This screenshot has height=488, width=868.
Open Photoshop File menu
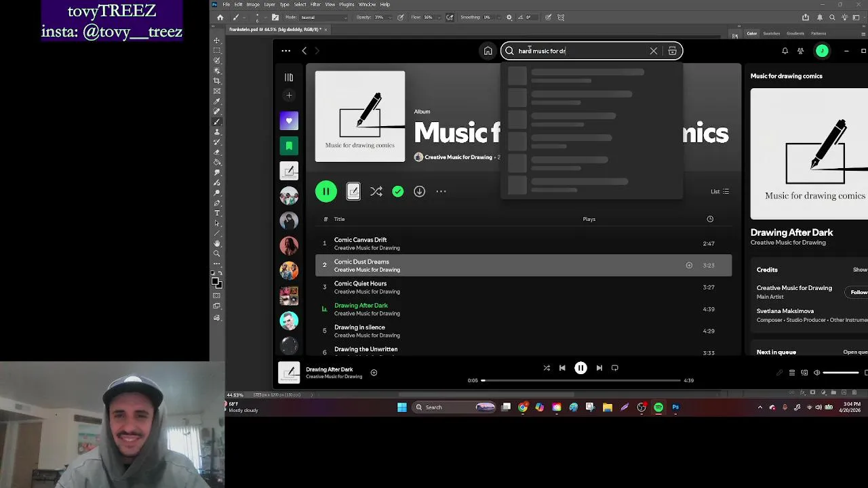click(226, 4)
